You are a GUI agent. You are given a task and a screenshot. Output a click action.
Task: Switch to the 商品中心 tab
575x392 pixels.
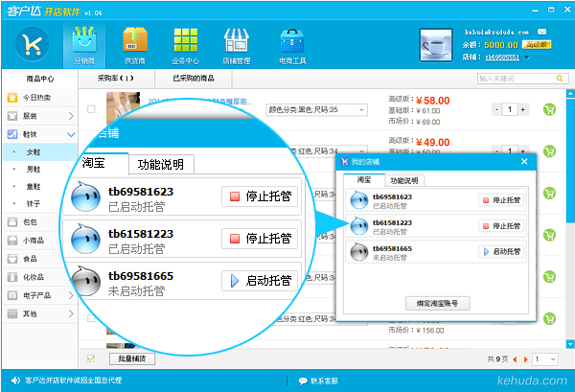(x=39, y=79)
